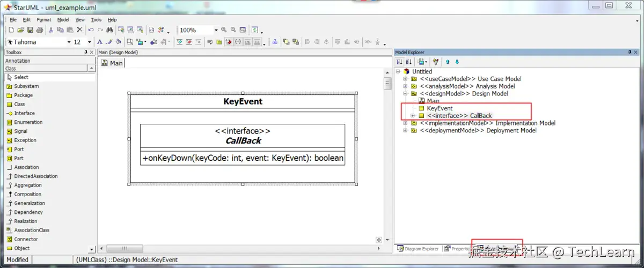Open the zoom percentage dropdown
This screenshot has width=644, height=268.
216,30
